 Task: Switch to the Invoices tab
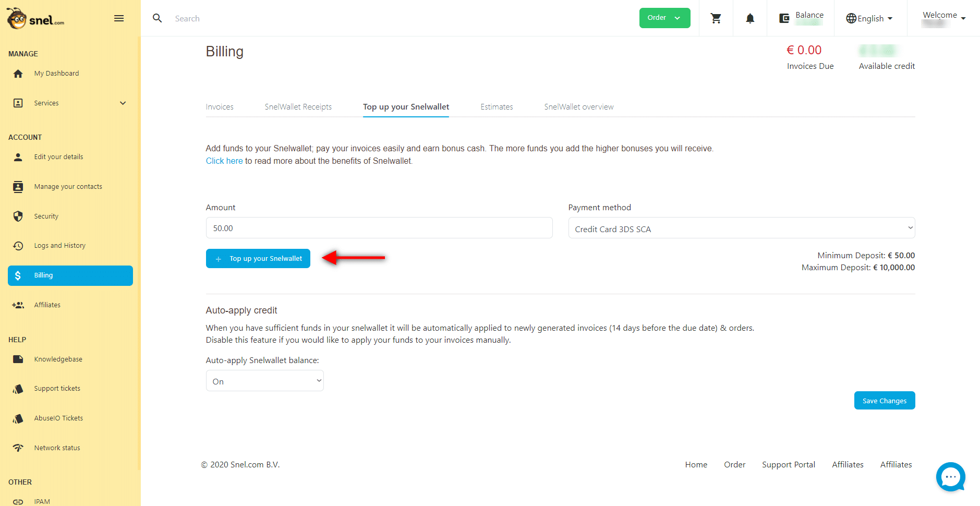[220, 107]
